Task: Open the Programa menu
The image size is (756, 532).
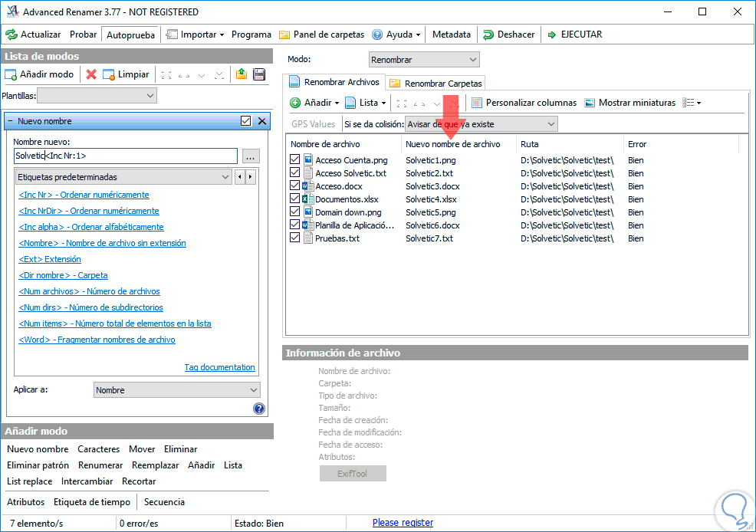Action: (251, 34)
